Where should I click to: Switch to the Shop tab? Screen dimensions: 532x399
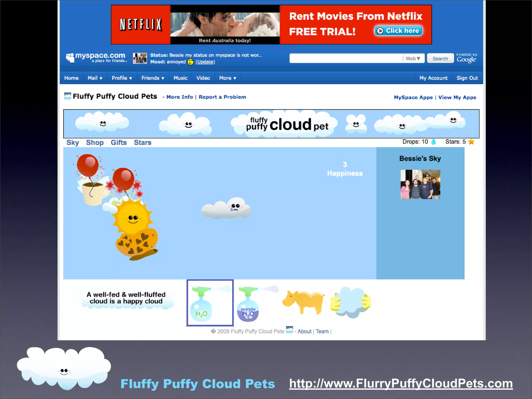[95, 143]
